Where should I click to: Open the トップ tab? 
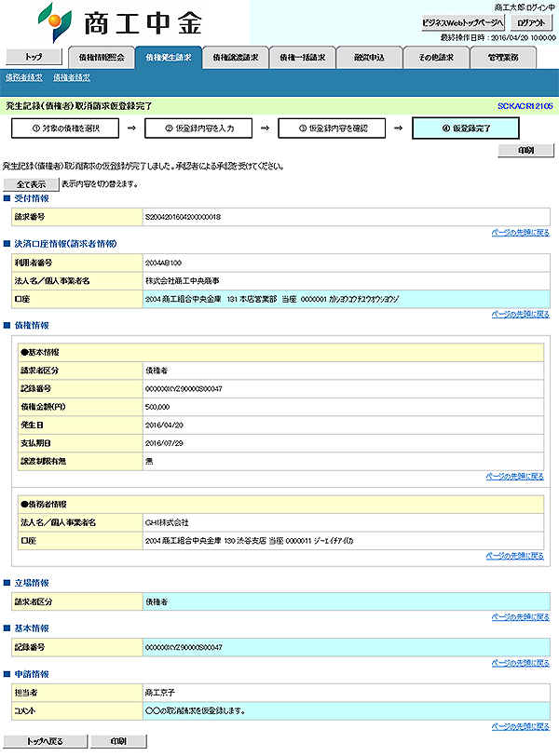coord(34,57)
